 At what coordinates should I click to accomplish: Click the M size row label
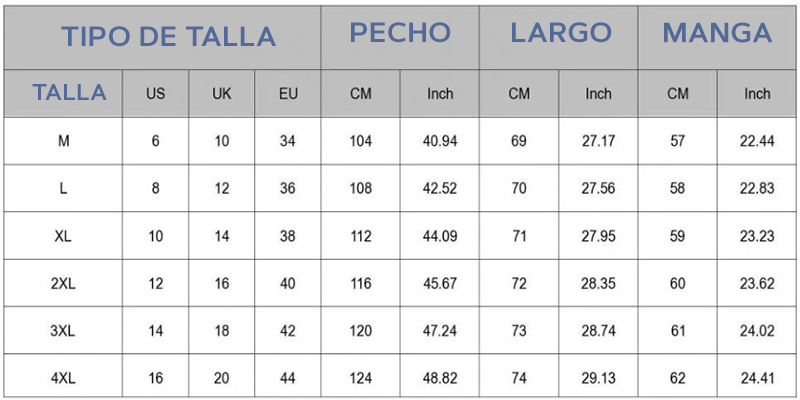pyautogui.click(x=64, y=141)
